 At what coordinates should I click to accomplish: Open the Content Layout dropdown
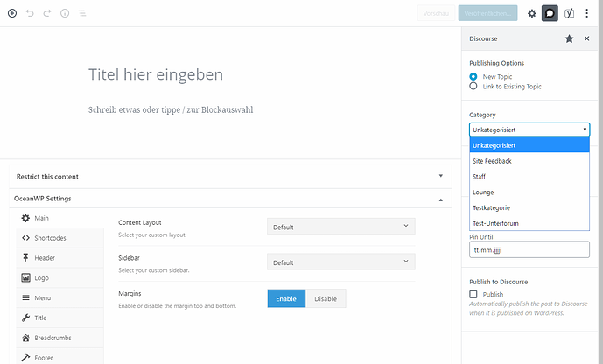pyautogui.click(x=341, y=227)
